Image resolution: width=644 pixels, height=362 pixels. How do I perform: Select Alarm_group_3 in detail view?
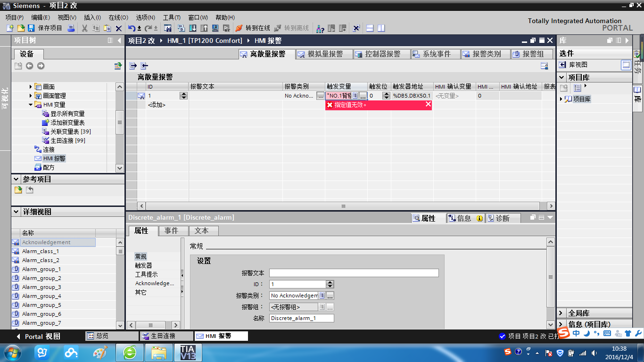pyautogui.click(x=41, y=287)
